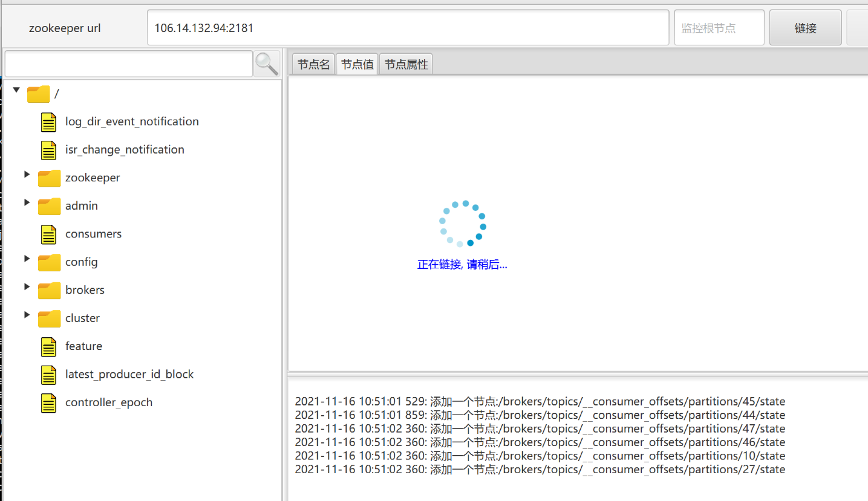Collapse the root / node
868x501 pixels.
coord(16,90)
